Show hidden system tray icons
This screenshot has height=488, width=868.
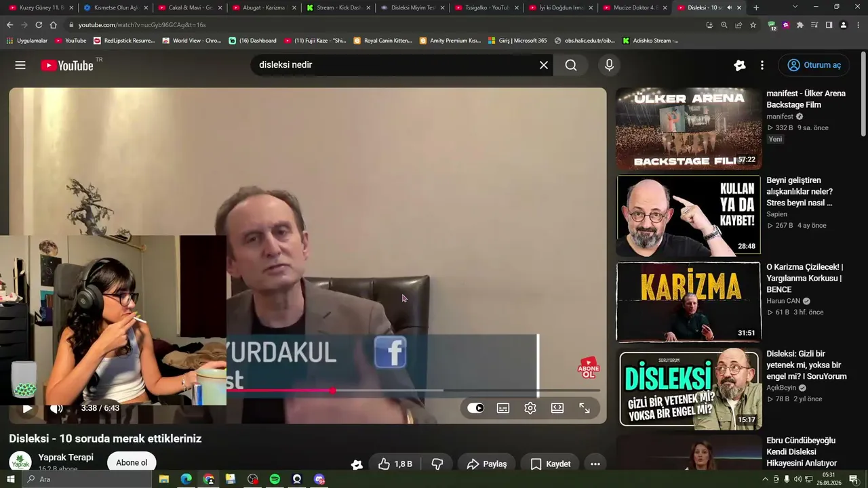[x=766, y=479]
